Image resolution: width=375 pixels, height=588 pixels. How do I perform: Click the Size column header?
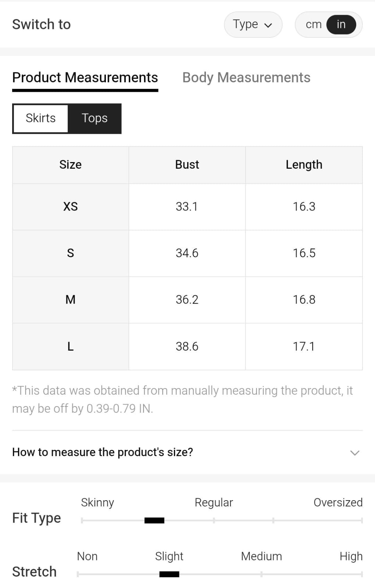tap(70, 165)
